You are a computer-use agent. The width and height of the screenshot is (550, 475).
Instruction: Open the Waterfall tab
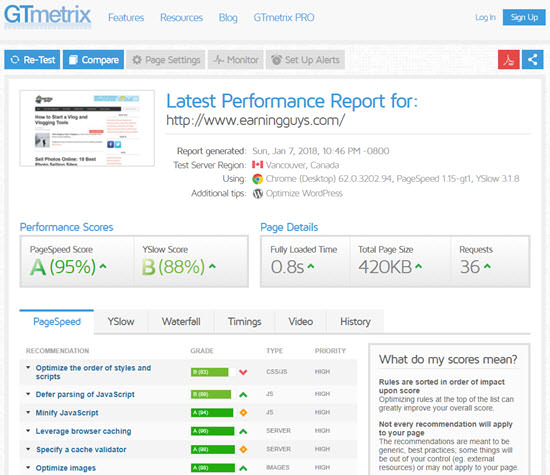click(x=181, y=322)
